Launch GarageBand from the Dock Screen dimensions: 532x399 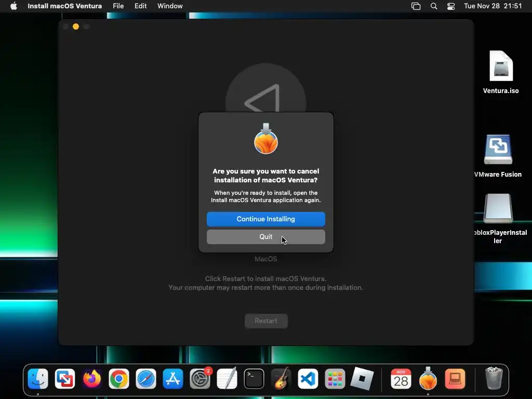pyautogui.click(x=281, y=379)
